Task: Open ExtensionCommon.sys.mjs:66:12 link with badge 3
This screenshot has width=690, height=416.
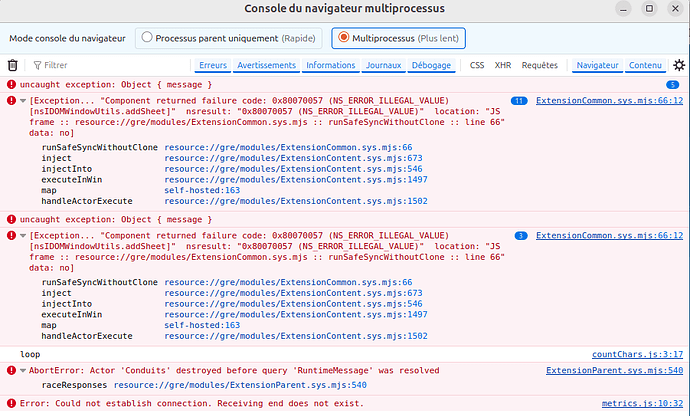Action: point(609,236)
